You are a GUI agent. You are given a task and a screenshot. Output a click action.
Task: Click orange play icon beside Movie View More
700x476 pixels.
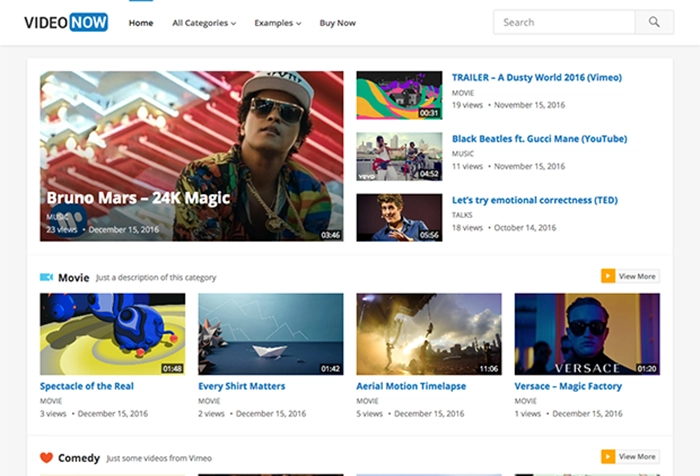[607, 276]
